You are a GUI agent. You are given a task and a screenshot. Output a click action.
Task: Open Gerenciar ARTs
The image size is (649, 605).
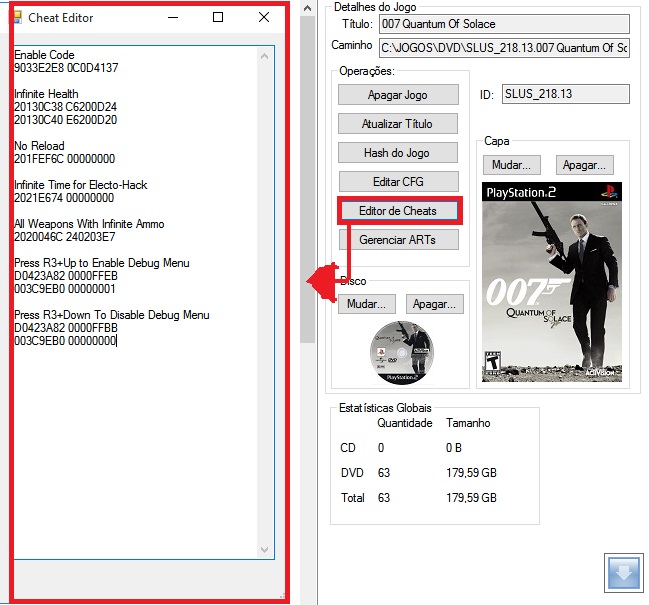point(397,240)
